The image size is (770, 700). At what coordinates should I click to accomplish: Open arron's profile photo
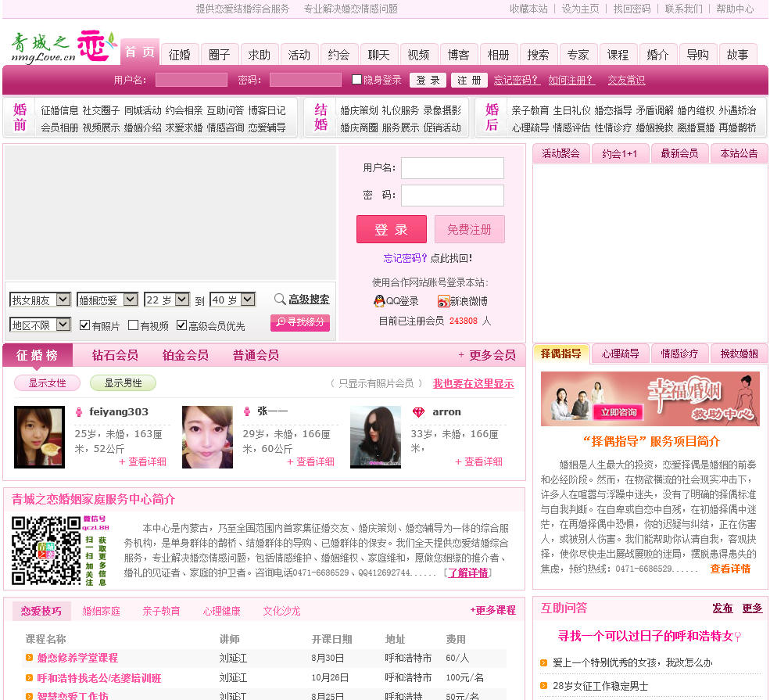[x=376, y=436]
